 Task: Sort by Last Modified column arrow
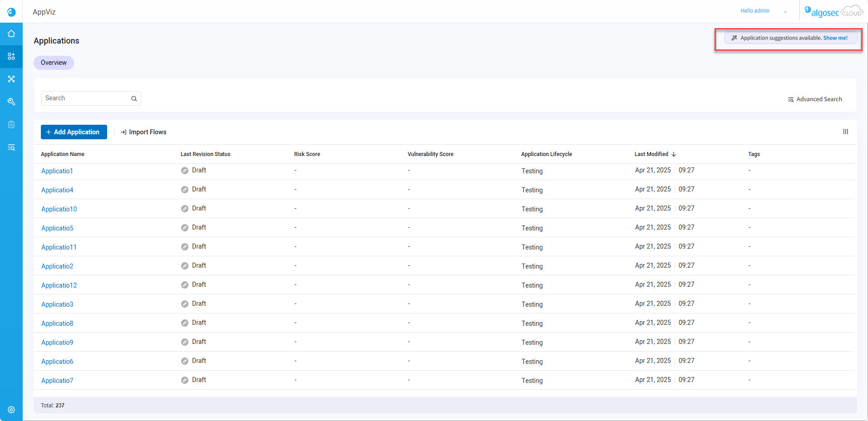point(674,154)
